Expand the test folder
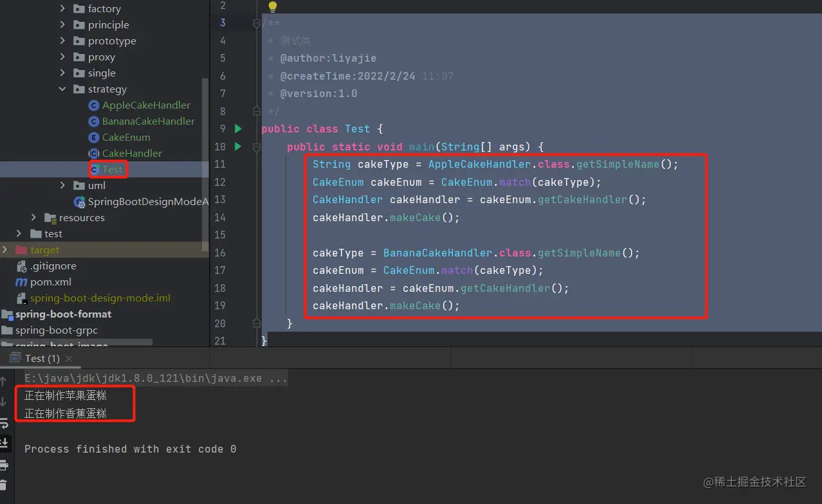Image resolution: width=822 pixels, height=504 pixels. pos(19,234)
